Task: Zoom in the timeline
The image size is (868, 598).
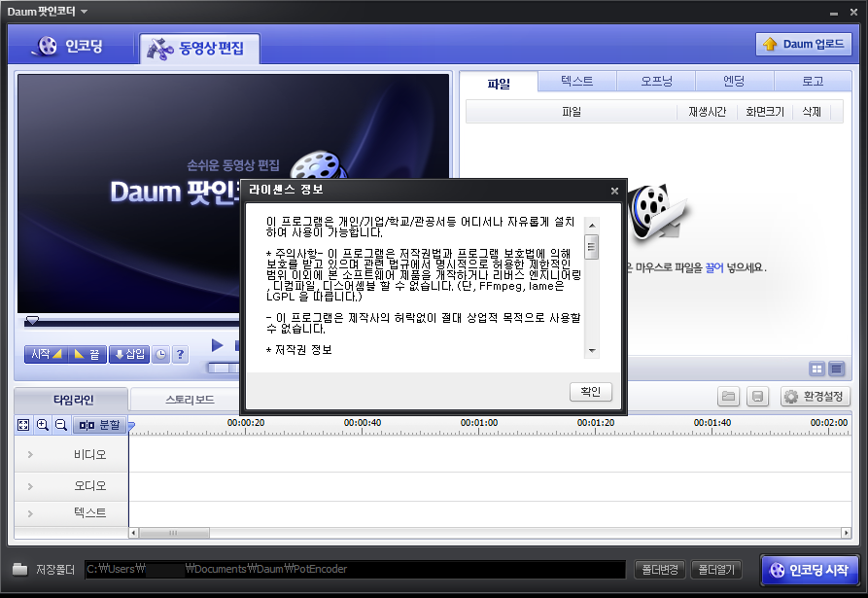Action: [x=42, y=425]
